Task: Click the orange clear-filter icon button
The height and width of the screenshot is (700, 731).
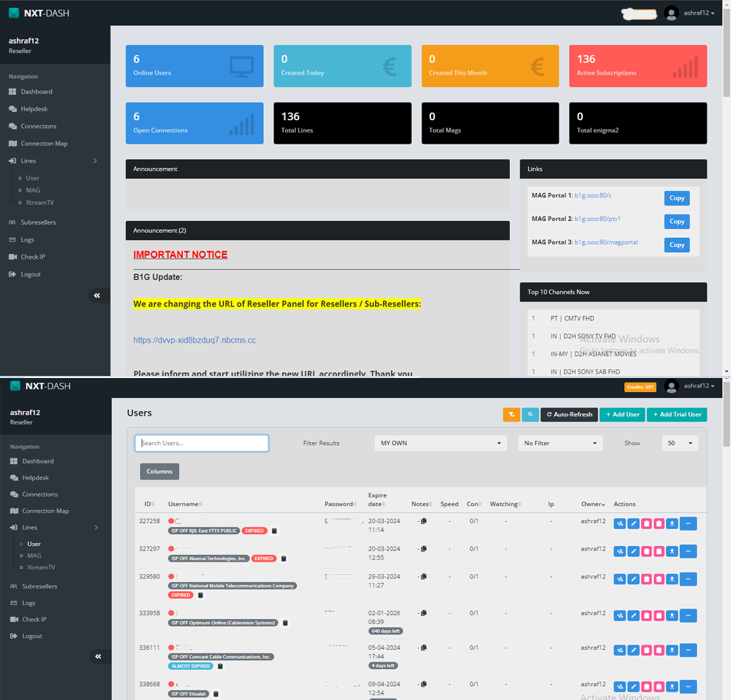Action: point(511,414)
